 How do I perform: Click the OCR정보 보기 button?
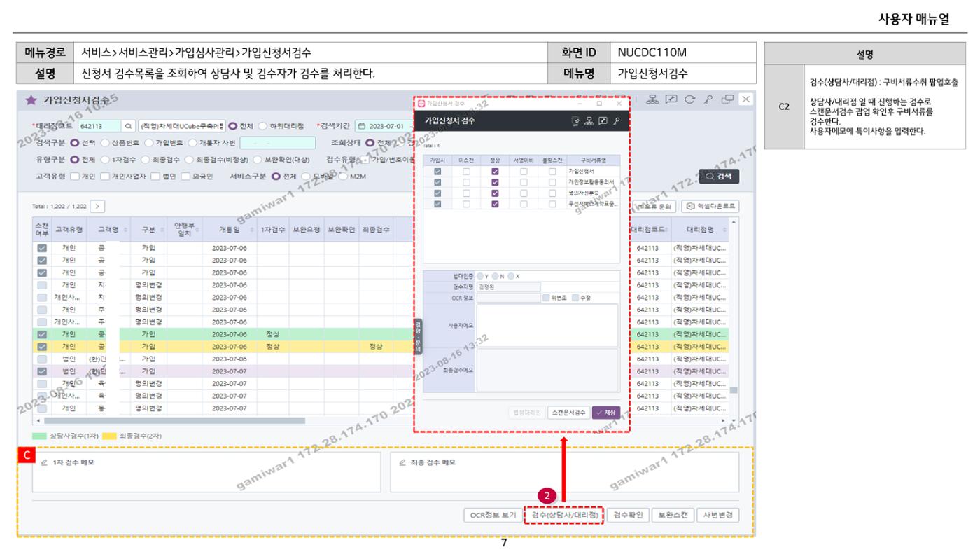pyautogui.click(x=492, y=515)
